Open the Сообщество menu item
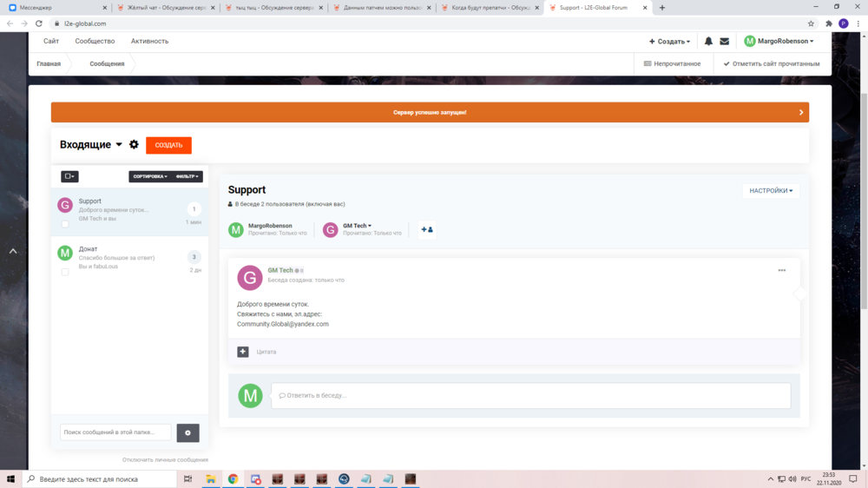Viewport: 868px width, 488px height. coord(95,41)
